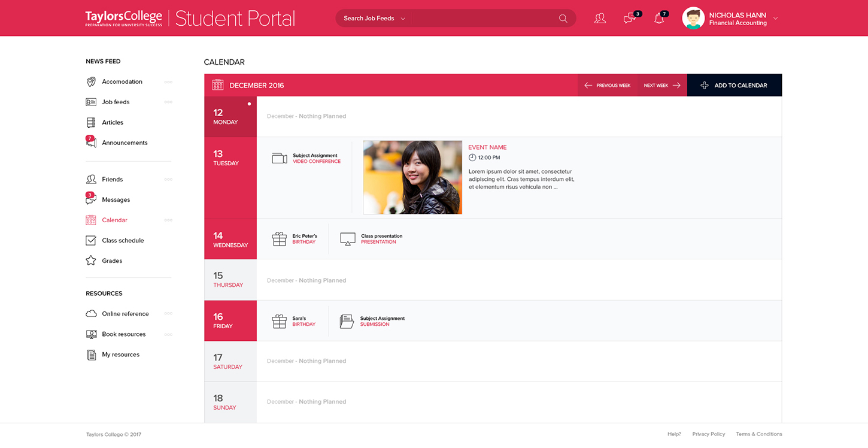
Task: Click the Class presentation screen icon
Action: tap(348, 239)
